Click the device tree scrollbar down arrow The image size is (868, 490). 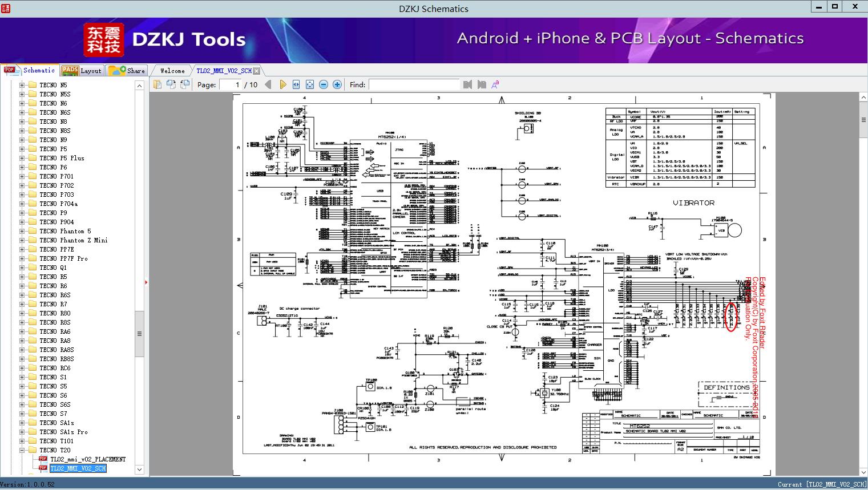coord(139,469)
